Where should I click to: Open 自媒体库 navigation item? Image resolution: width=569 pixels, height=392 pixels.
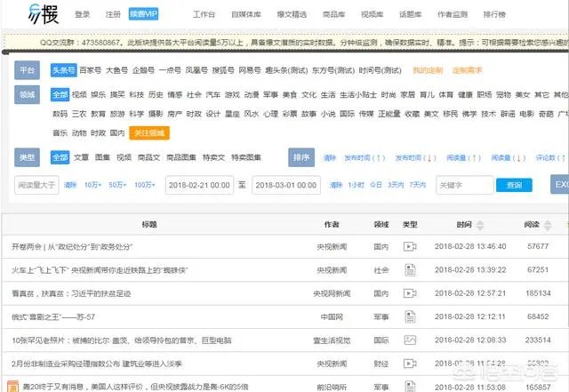coord(246,14)
